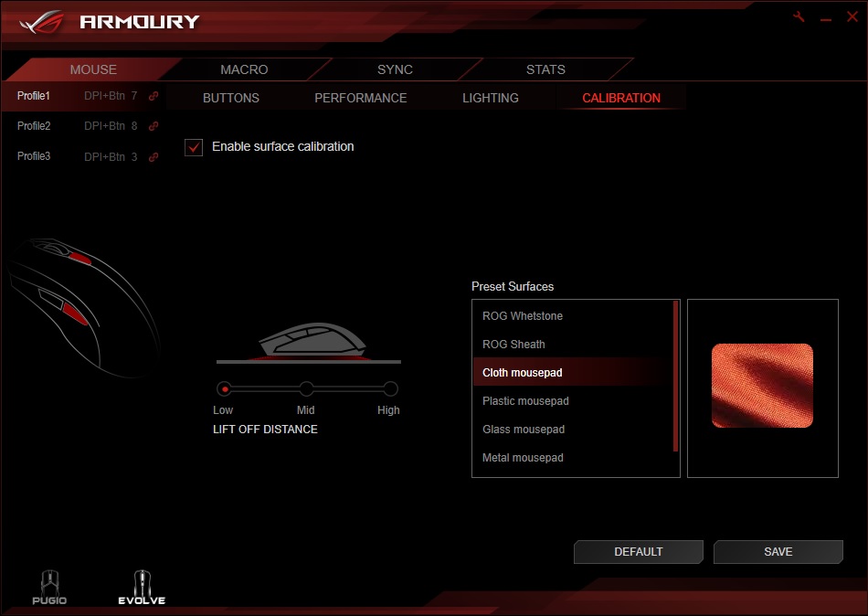The image size is (868, 616).
Task: Open the PERFORMANCE sub-tab
Action: click(361, 98)
